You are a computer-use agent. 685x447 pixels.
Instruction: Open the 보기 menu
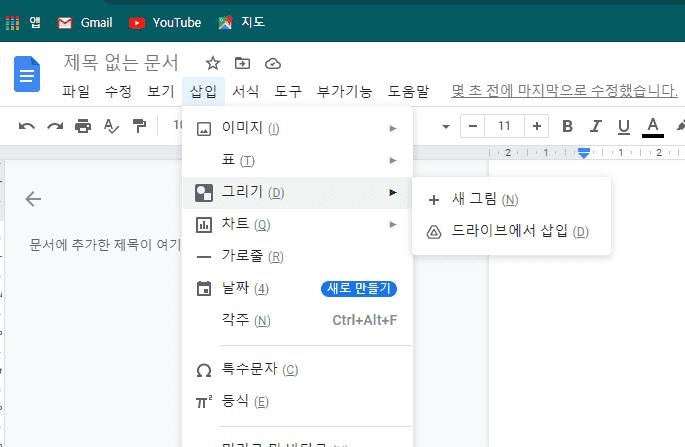[x=160, y=91]
